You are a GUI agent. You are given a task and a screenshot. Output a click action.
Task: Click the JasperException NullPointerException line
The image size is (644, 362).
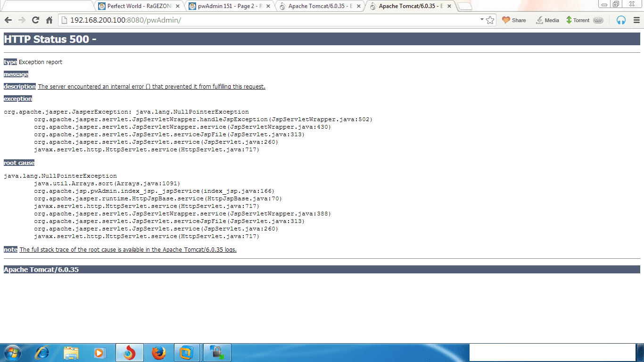(x=126, y=112)
